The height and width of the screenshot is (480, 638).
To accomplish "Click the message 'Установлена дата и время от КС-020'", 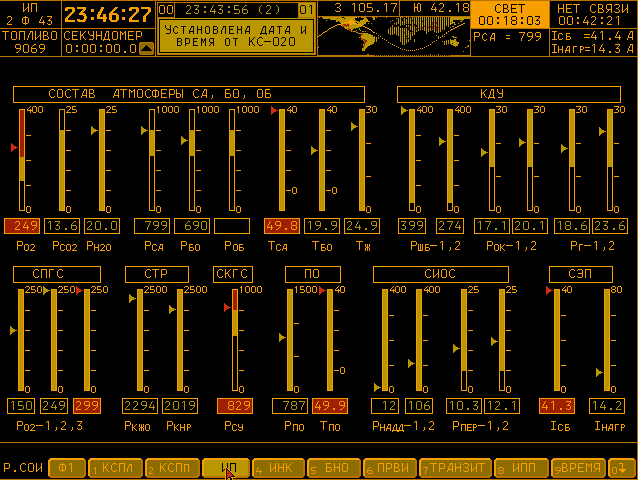I will [x=236, y=36].
